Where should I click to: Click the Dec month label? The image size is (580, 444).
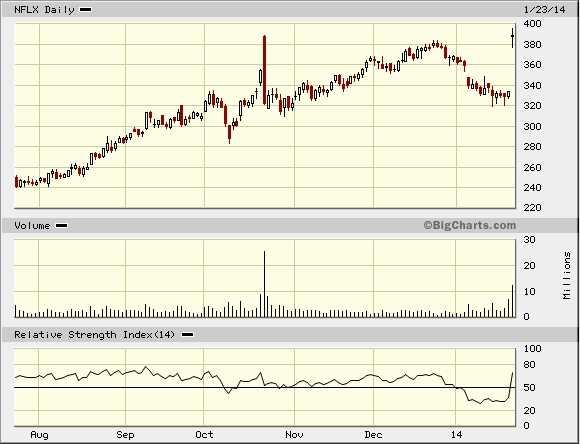pos(373,435)
